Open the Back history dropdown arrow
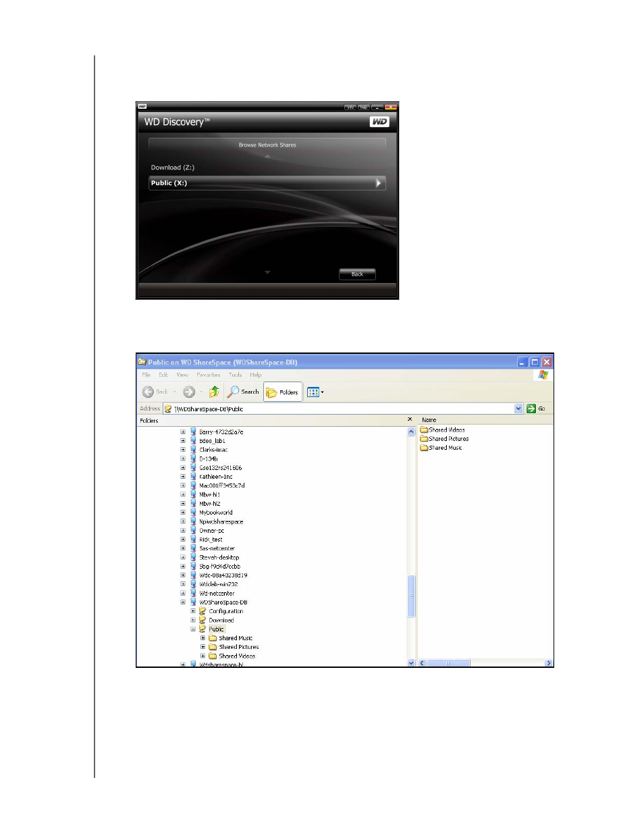The width and height of the screenshot is (644, 834). click(175, 392)
